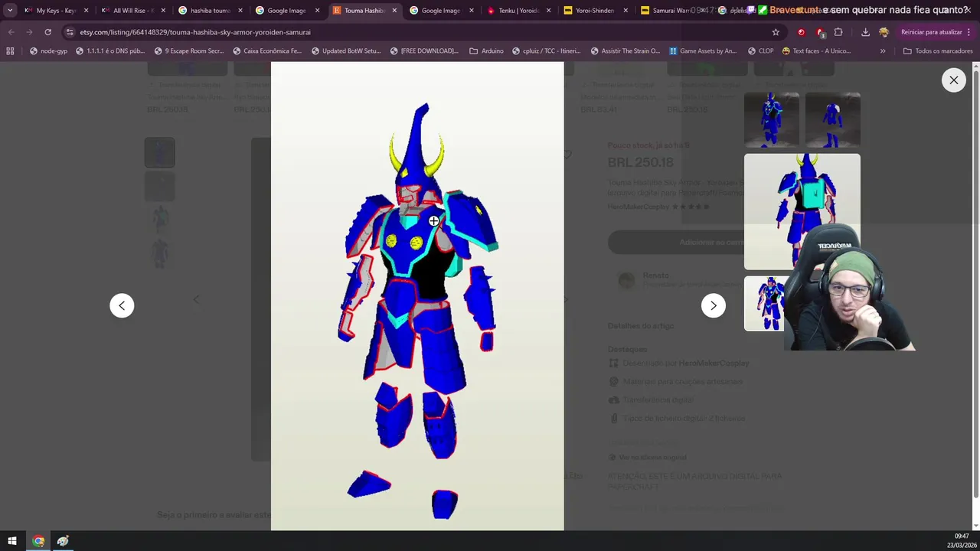Open the Game Assets by An bookmark
This screenshot has height=551, width=980.
[x=703, y=51]
